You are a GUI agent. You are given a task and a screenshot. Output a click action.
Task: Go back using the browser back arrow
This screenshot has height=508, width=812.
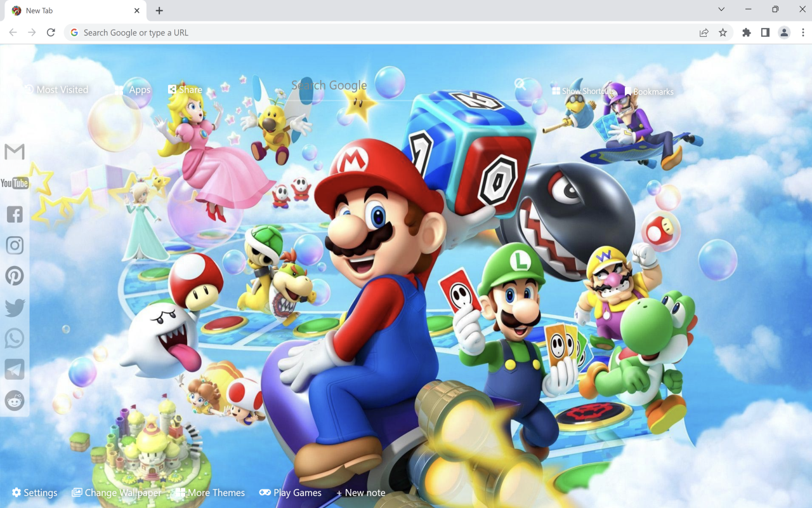click(x=13, y=32)
